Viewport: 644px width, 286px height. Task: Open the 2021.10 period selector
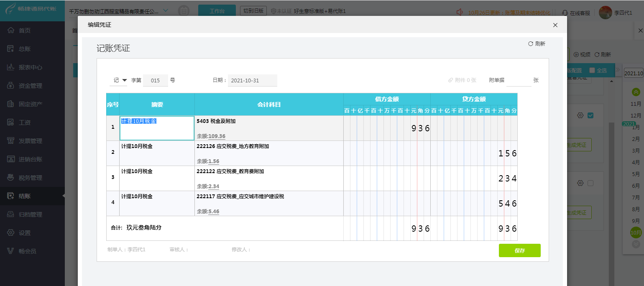pos(634,73)
